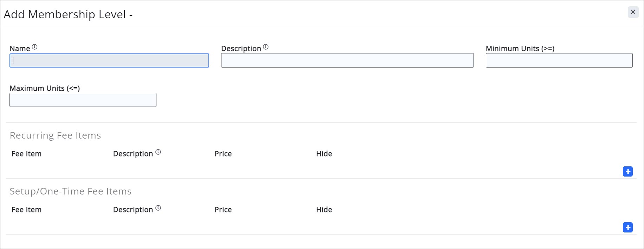Click the info icon next to the top Description label
This screenshot has width=644, height=249.
tap(266, 47)
